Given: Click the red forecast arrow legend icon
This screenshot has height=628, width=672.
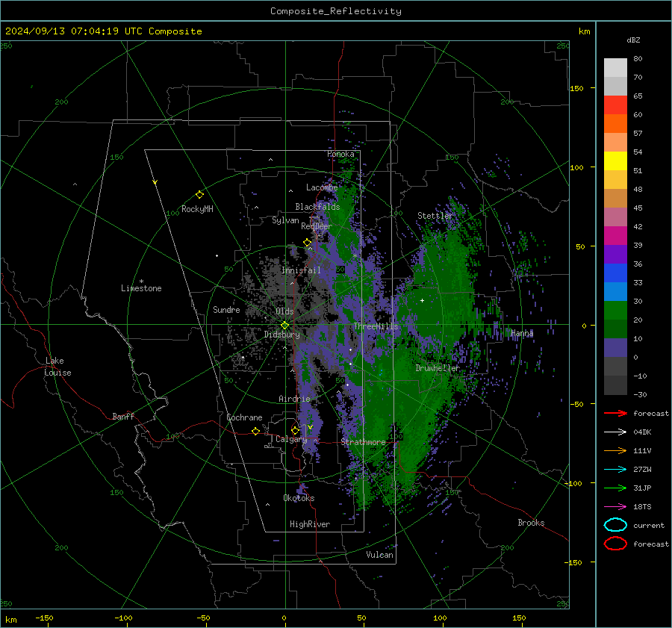Looking at the screenshot, I should pyautogui.click(x=615, y=413).
